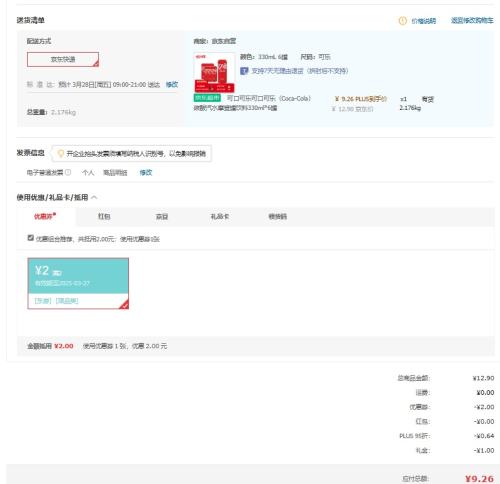500x484 pixels.
Task: Click the green JD supermarket tag
Action: click(x=207, y=98)
